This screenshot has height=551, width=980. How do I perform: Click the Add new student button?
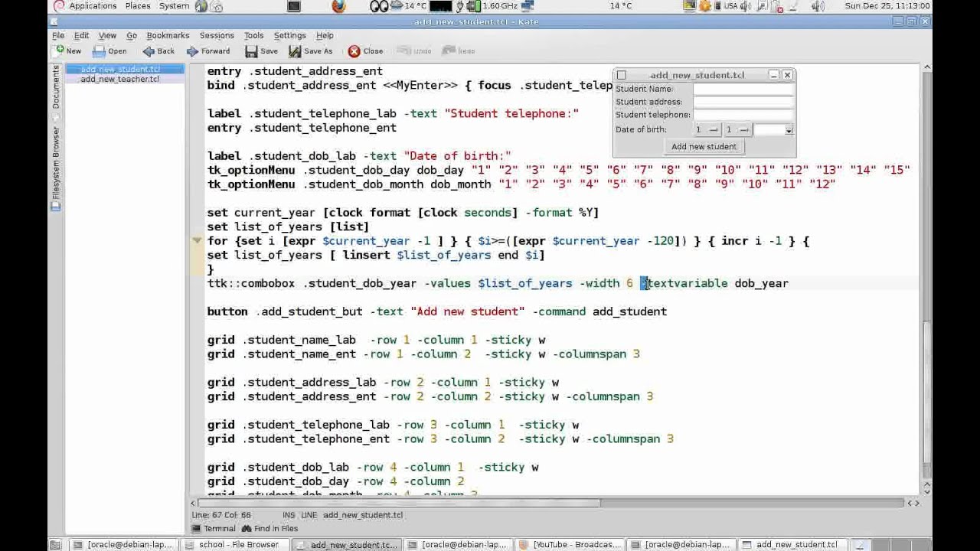704,147
